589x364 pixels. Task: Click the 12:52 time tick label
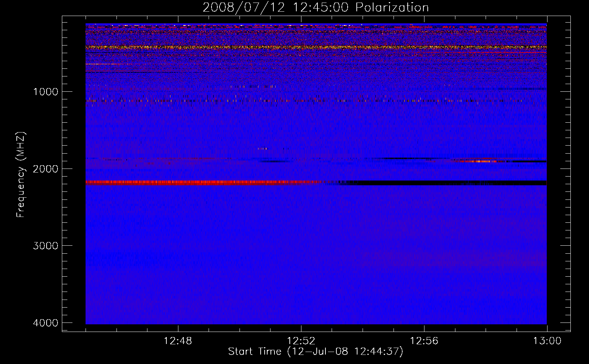(x=301, y=341)
